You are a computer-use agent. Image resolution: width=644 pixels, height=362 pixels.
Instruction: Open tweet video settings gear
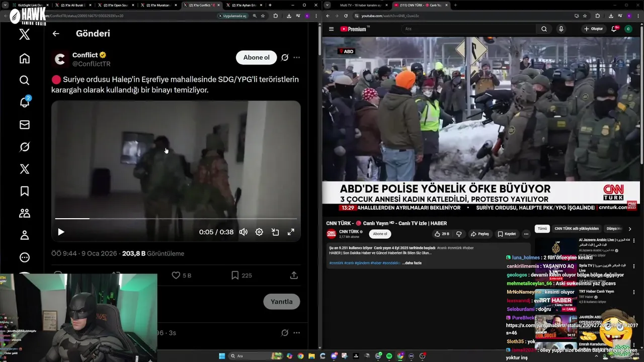point(259,232)
